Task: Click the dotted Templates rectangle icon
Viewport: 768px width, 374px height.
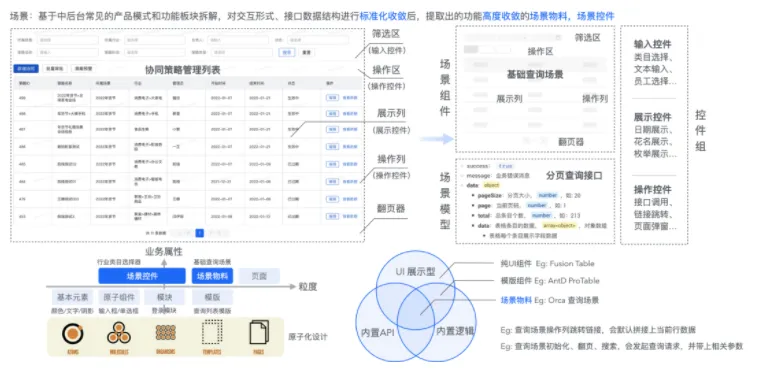Action: click(212, 332)
